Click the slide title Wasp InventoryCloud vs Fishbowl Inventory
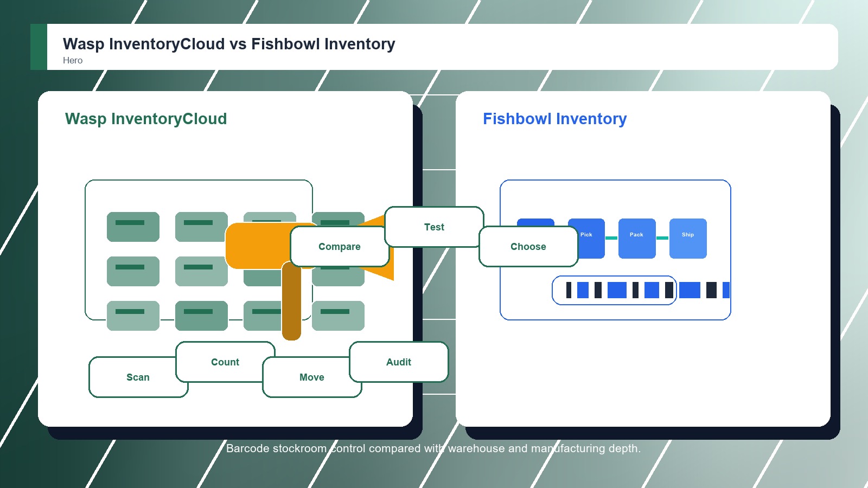The height and width of the screenshot is (488, 868). (x=229, y=44)
